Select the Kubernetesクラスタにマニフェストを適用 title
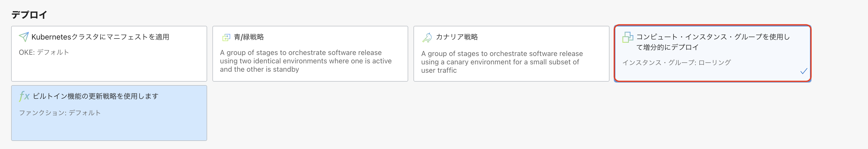Viewport: 868px width, 149px height. [100, 37]
